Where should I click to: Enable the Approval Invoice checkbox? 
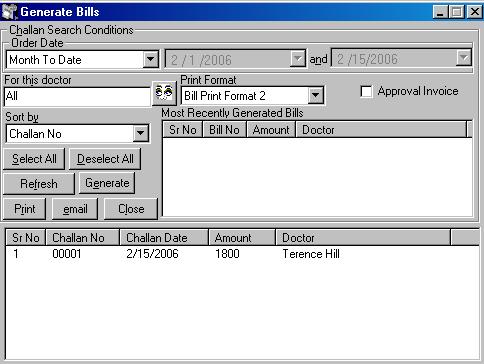366,91
